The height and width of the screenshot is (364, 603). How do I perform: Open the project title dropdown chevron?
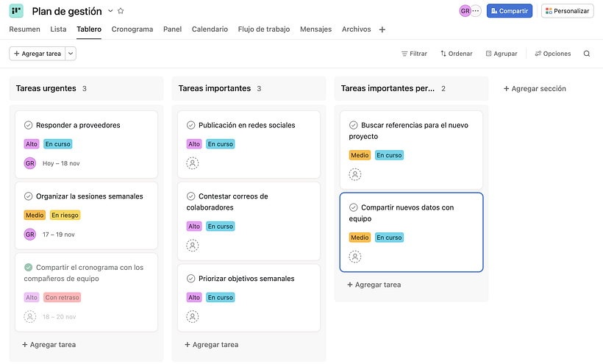pos(110,11)
